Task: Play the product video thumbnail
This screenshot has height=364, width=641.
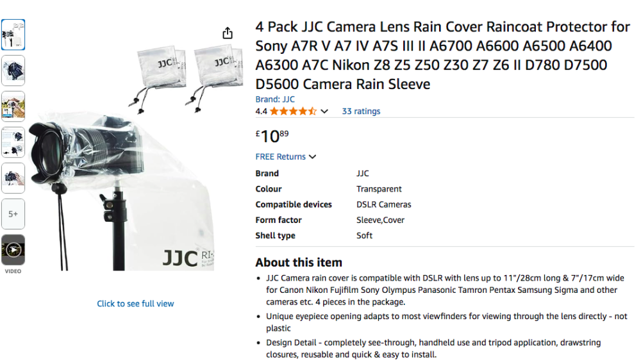Action: point(13,249)
